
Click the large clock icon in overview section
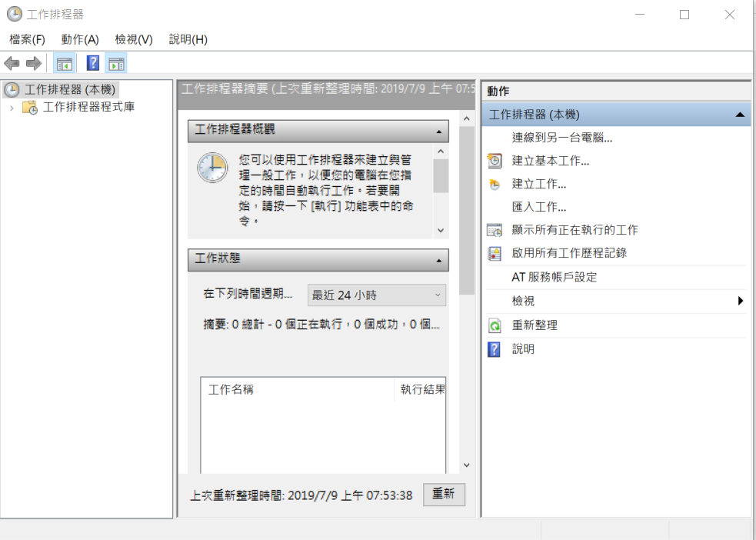(212, 167)
